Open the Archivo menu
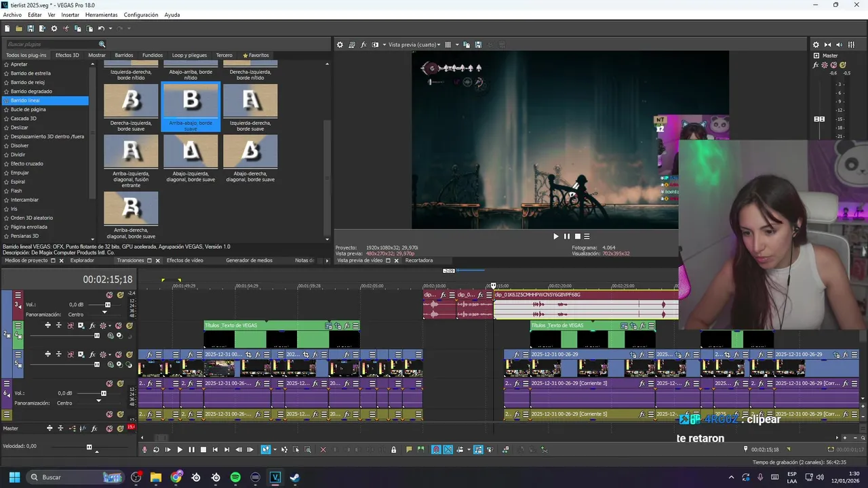 [x=12, y=15]
